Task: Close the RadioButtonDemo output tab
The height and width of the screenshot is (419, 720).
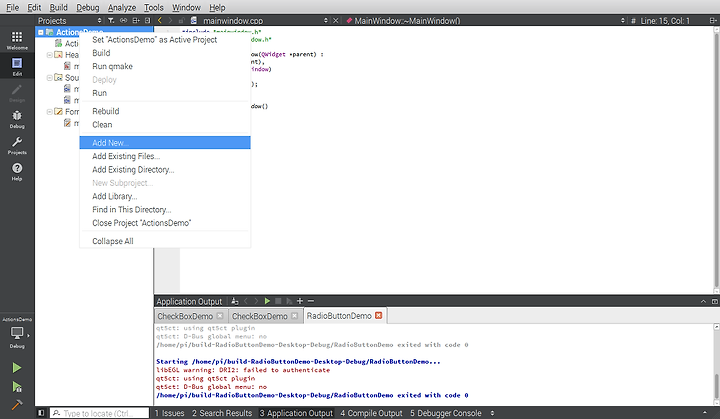Action: (x=378, y=316)
